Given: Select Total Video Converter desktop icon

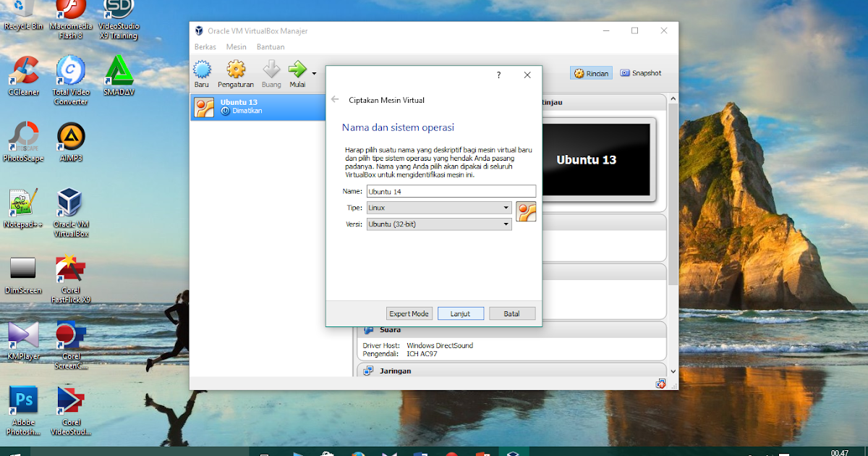Looking at the screenshot, I should pyautogui.click(x=71, y=80).
